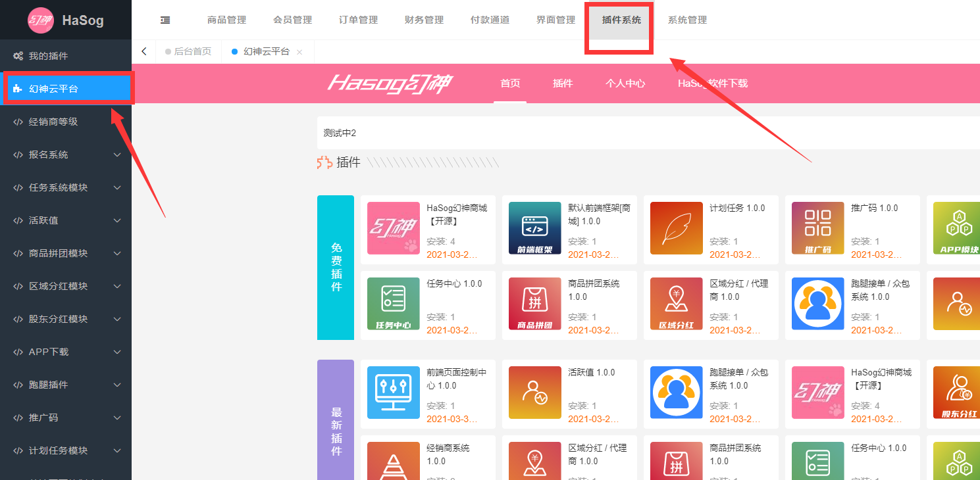
Task: Click the 推广码 1.0.0 plugin title
Action: coord(874,208)
